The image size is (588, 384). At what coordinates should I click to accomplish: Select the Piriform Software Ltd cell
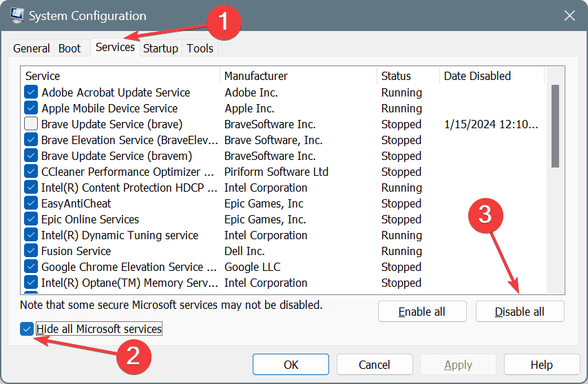point(276,172)
